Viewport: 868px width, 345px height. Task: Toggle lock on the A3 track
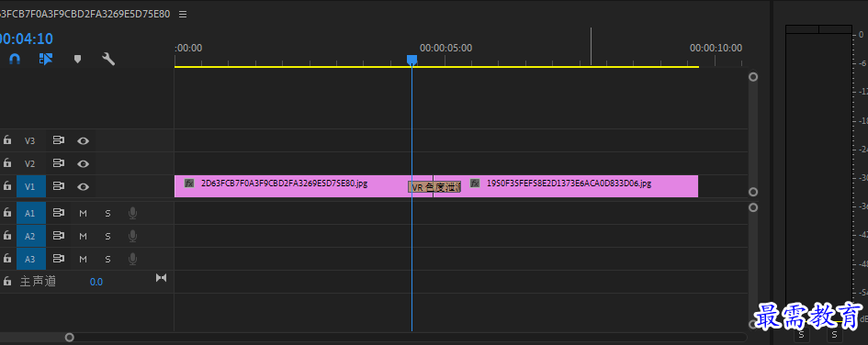[x=7, y=259]
